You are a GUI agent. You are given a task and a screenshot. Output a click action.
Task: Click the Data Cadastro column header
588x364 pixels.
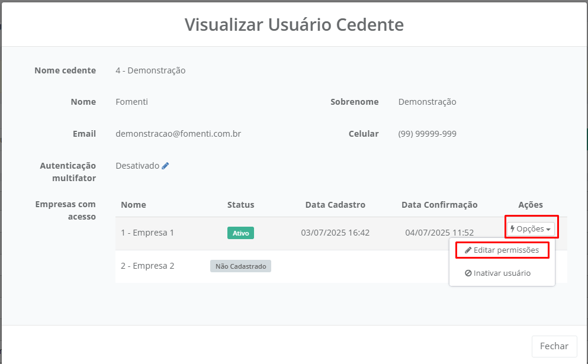[x=335, y=205]
